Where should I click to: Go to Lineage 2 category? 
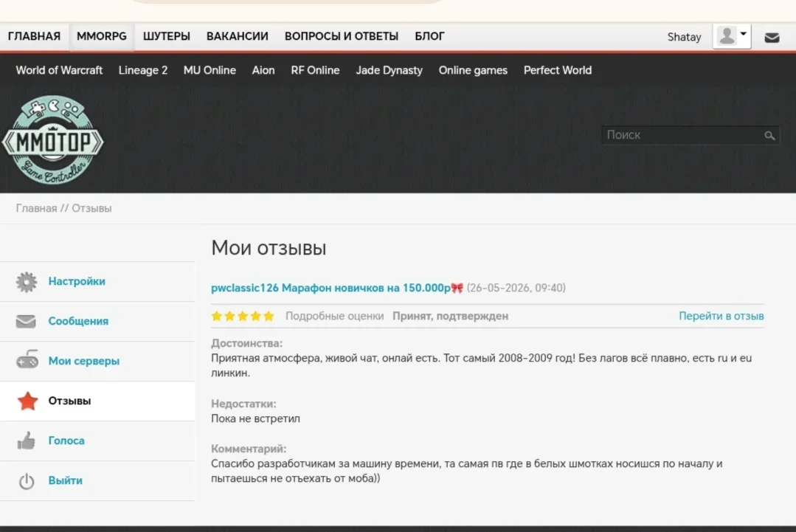point(142,71)
